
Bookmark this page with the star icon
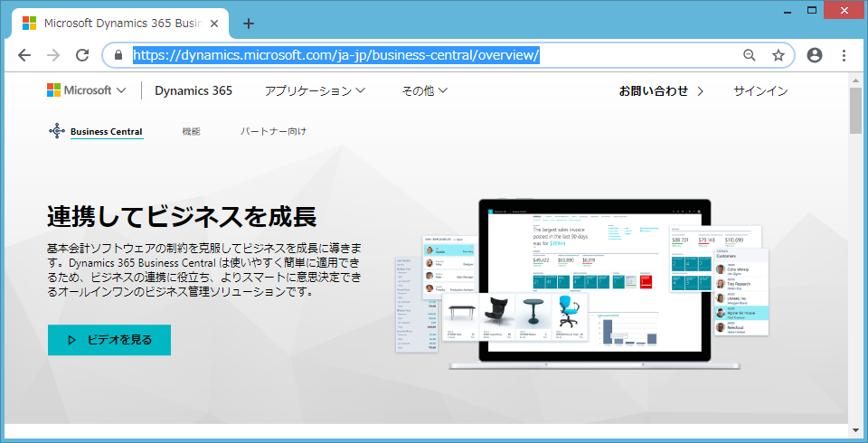tap(778, 55)
